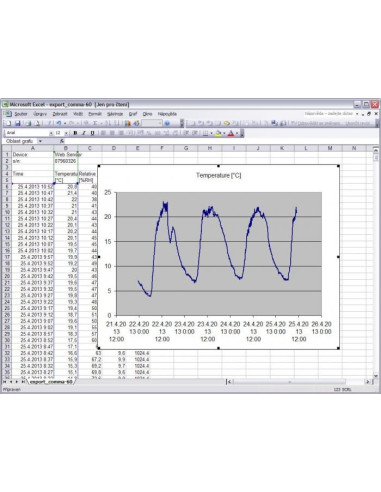Image resolution: width=381 pixels, height=492 pixels.
Task: Click the red Font Color icon
Action: click(231, 133)
